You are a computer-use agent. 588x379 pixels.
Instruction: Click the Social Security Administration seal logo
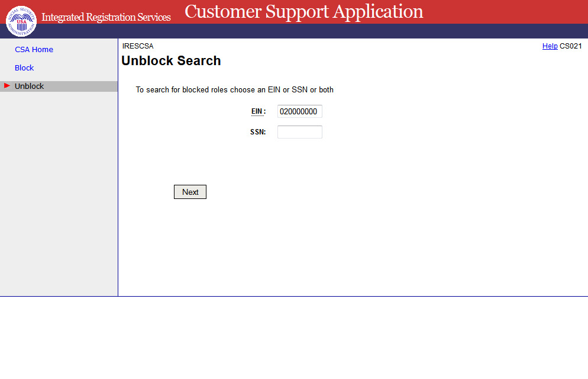[21, 21]
